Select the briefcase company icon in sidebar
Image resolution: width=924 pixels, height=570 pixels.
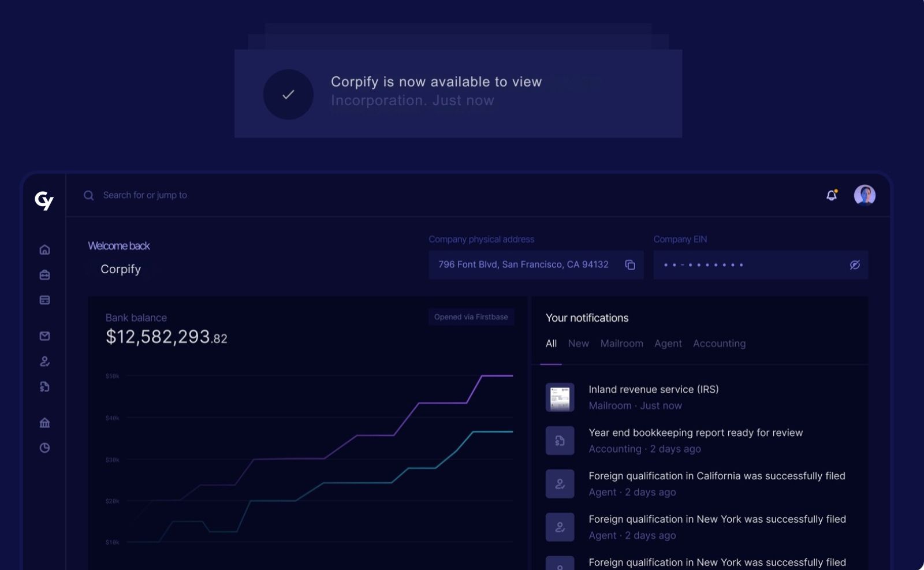coord(44,275)
